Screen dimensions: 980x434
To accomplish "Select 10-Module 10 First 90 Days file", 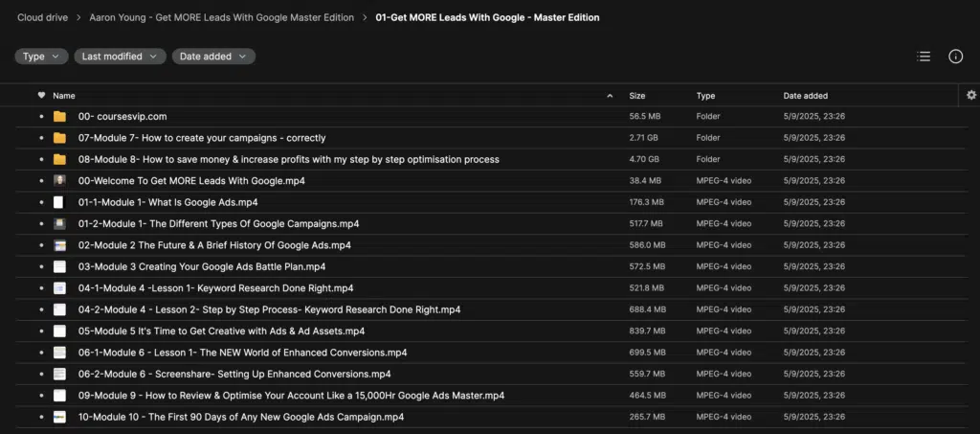I will [240, 417].
